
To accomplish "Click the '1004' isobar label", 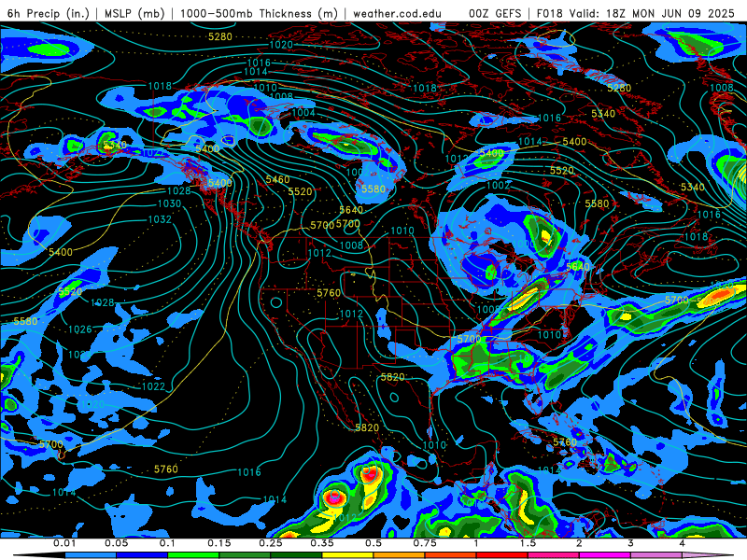I will tap(303, 112).
